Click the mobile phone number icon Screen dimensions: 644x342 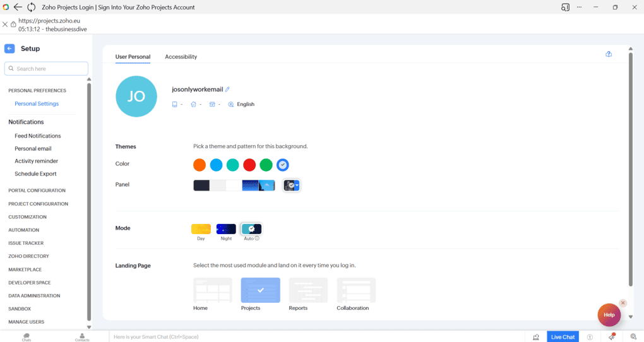[x=174, y=104]
